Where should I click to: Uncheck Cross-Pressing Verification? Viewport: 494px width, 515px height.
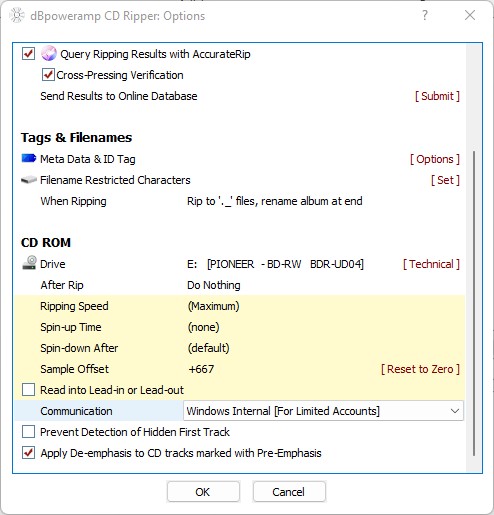pos(48,75)
